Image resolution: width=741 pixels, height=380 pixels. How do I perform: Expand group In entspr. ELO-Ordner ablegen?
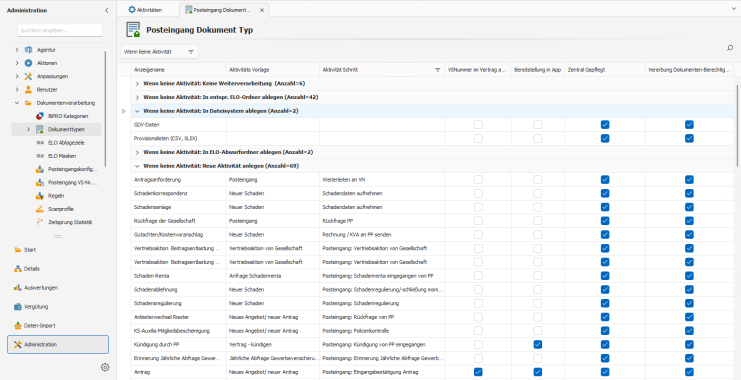click(137, 97)
